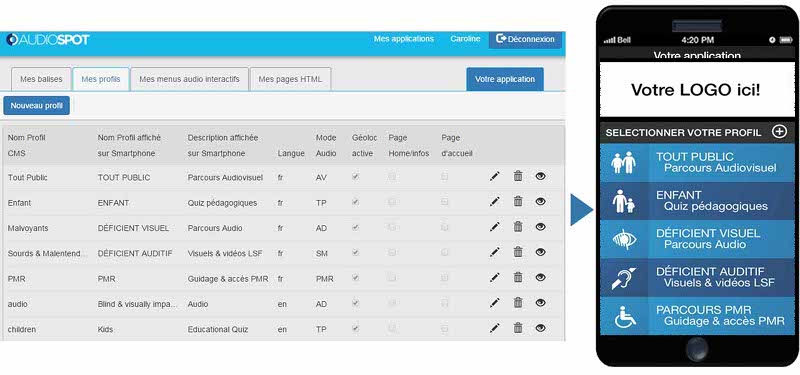Tap the ear Déficient Auditif icon on phone
This screenshot has width=800, height=375.
(x=624, y=278)
